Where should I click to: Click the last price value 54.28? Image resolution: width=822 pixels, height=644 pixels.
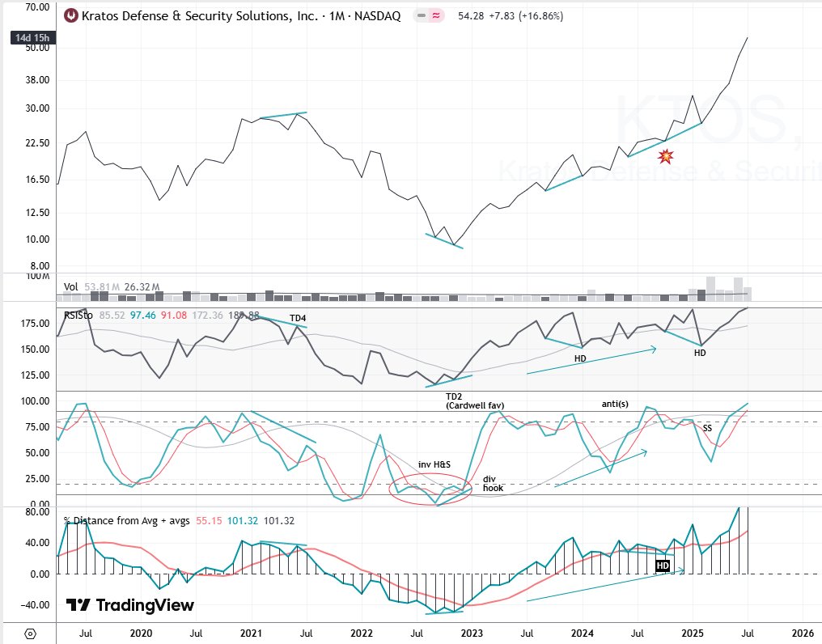(x=471, y=15)
